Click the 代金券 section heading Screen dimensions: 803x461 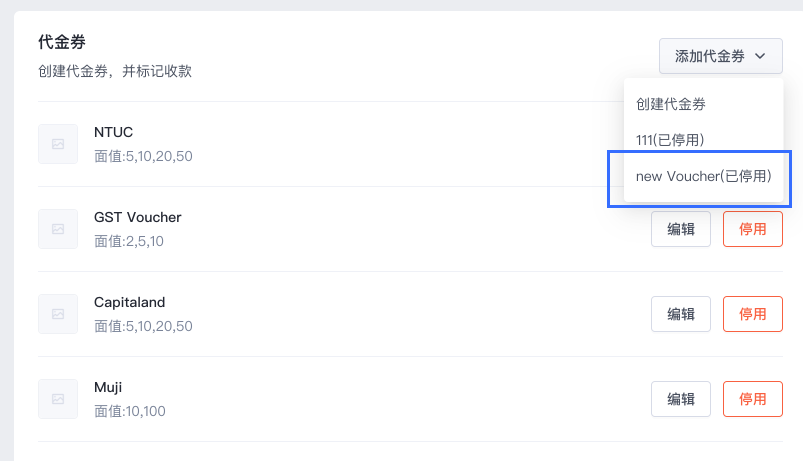pyautogui.click(x=61, y=42)
